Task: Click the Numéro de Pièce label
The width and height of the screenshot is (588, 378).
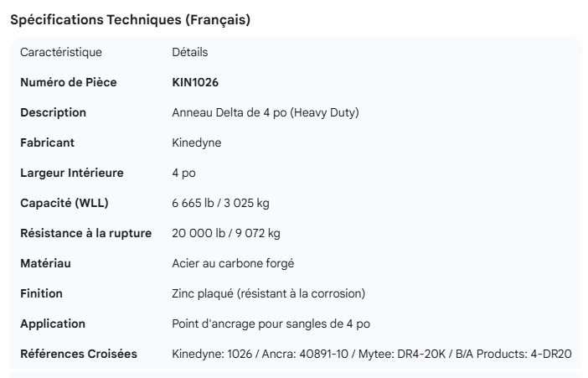Action: (69, 82)
